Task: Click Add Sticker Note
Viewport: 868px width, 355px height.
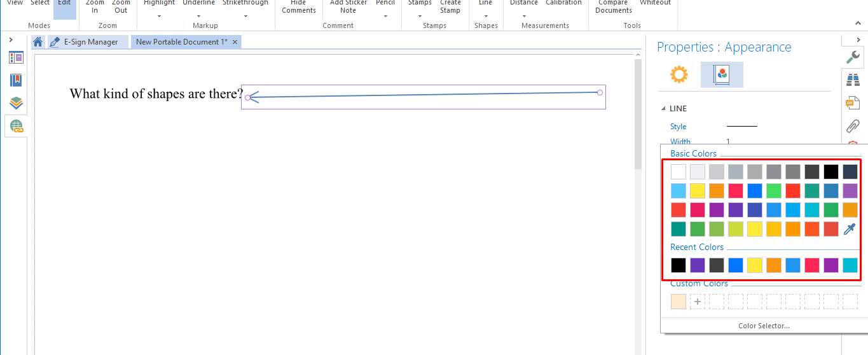Action: (x=348, y=6)
